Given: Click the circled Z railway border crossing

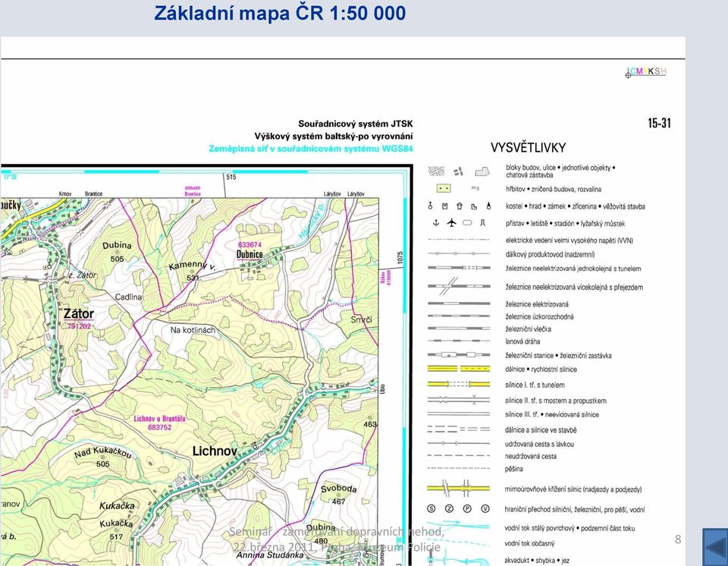Looking at the screenshot, I should tap(449, 509).
